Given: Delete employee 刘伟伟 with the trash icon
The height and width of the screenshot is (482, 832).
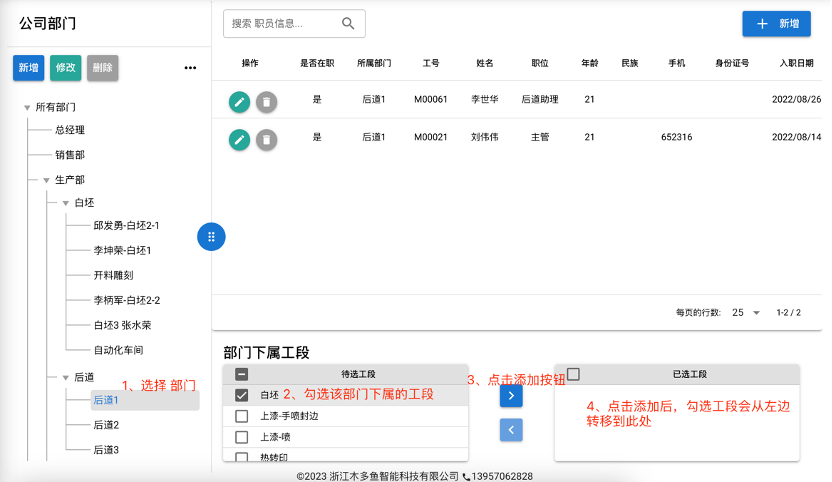Looking at the screenshot, I should coord(266,140).
